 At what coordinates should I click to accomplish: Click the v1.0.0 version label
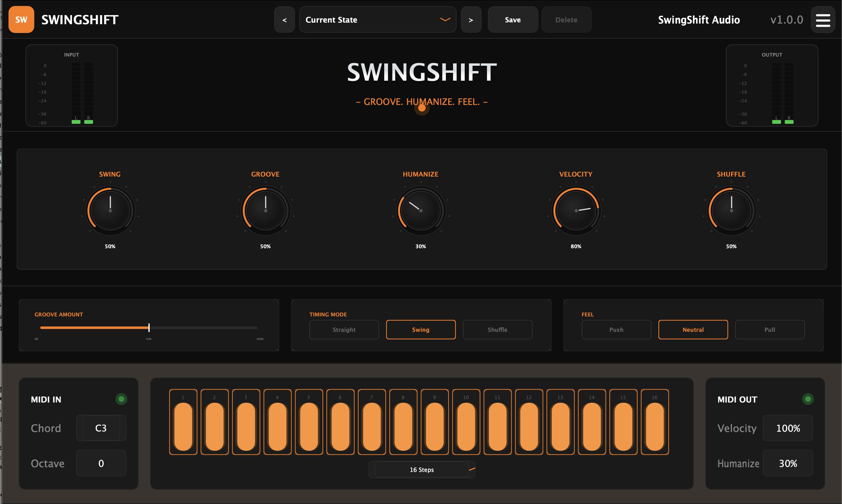(x=787, y=20)
